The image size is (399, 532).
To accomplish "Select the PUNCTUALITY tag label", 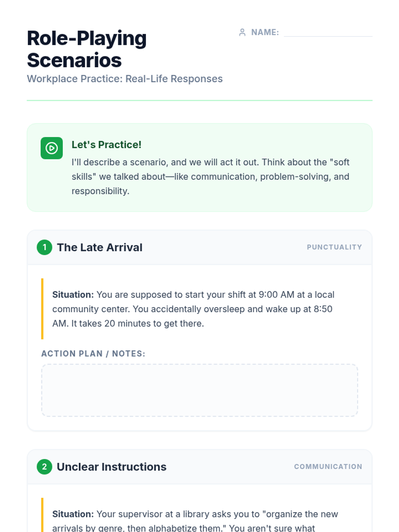I will pos(334,247).
